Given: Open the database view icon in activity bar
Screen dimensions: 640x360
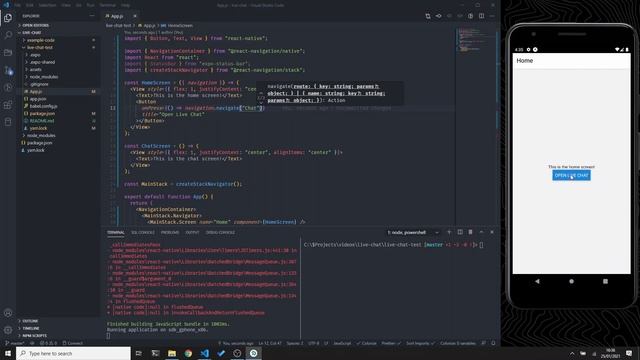Looking at the screenshot, I should pos(8,122).
